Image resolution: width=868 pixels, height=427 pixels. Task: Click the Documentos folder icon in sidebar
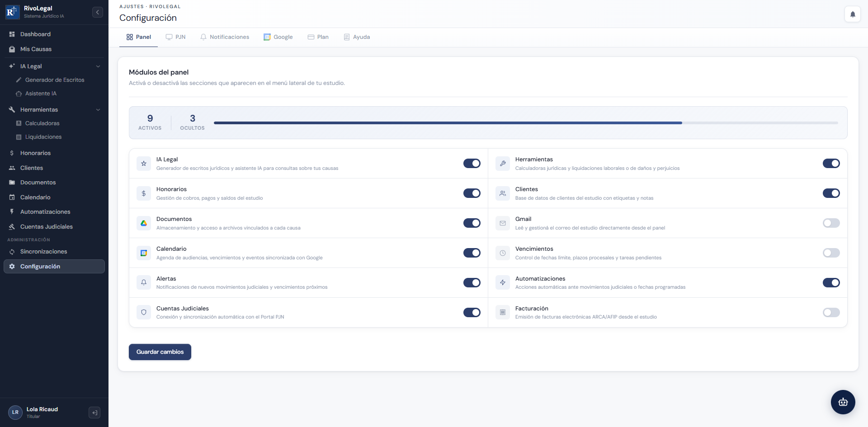point(12,183)
